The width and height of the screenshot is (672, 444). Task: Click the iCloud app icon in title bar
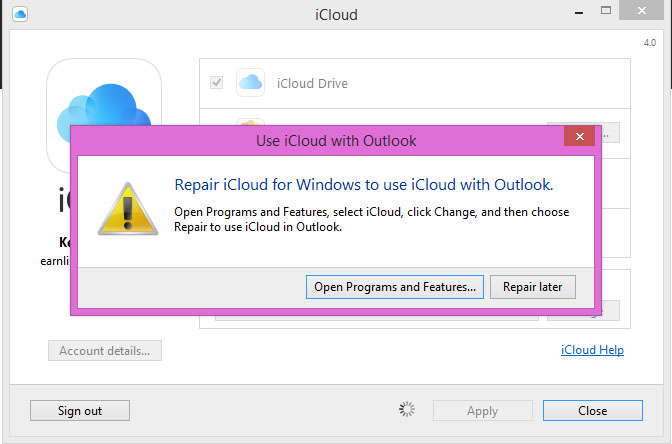21,14
